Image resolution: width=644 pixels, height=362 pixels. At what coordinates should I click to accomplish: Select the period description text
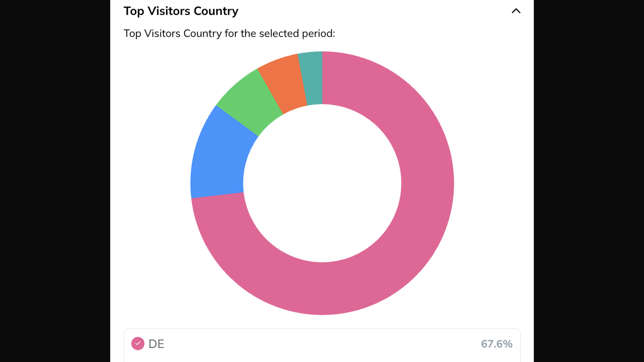(x=229, y=33)
